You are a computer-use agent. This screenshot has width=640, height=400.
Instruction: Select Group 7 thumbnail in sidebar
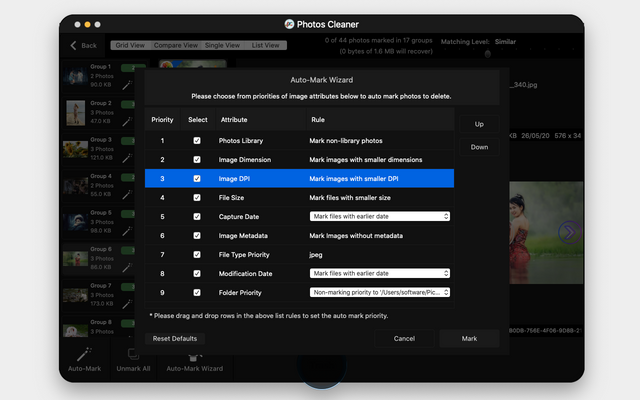(76, 295)
